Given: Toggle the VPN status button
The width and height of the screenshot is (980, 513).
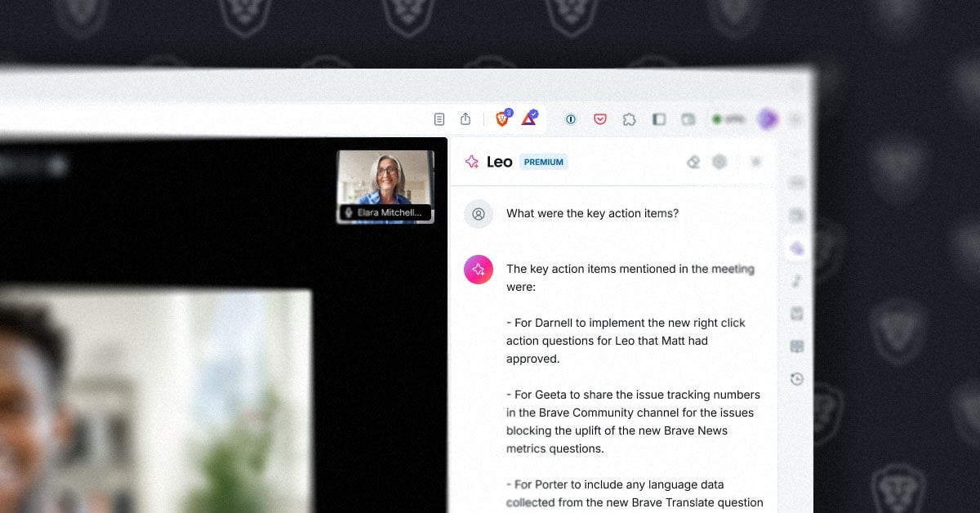Looking at the screenshot, I should point(729,119).
